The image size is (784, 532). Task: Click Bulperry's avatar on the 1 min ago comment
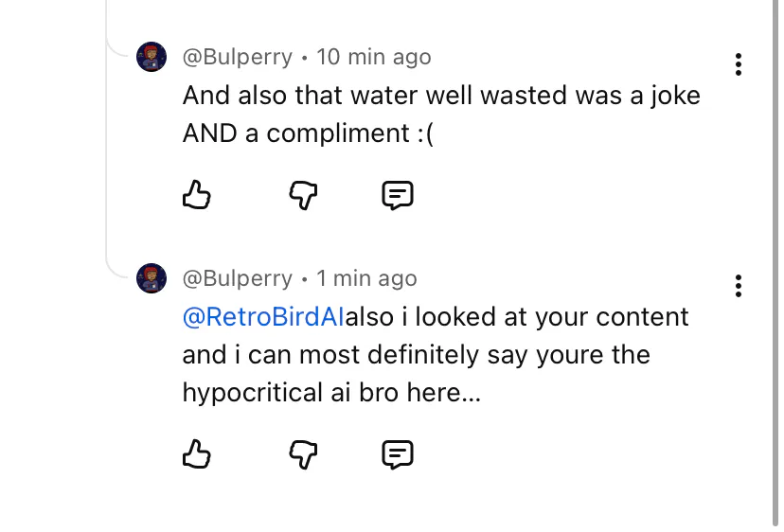151,278
